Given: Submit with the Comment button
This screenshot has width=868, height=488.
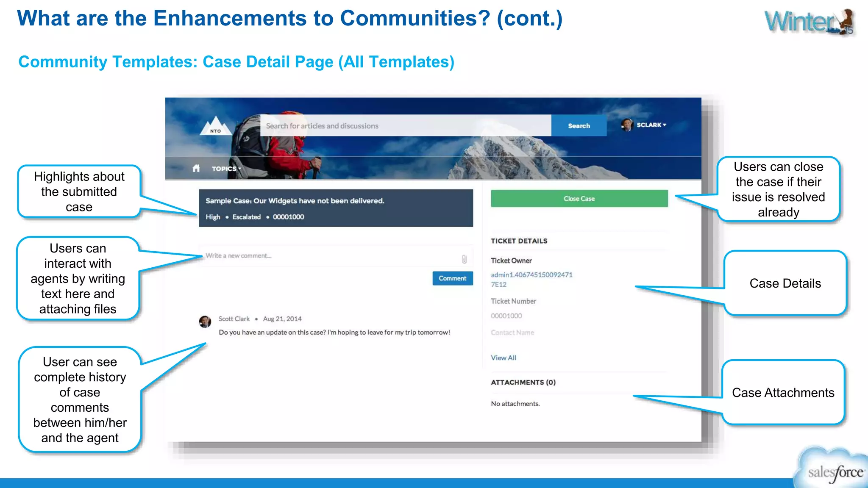Looking at the screenshot, I should click(453, 278).
